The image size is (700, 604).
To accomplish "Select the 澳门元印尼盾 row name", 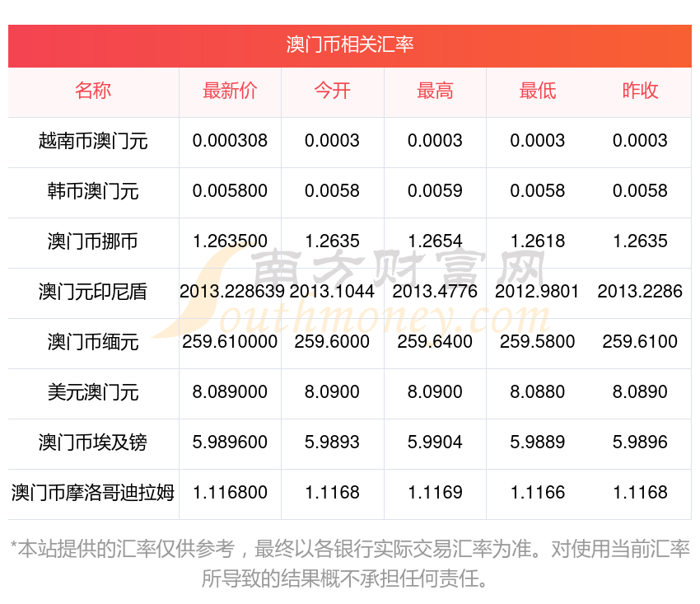I will tap(93, 292).
